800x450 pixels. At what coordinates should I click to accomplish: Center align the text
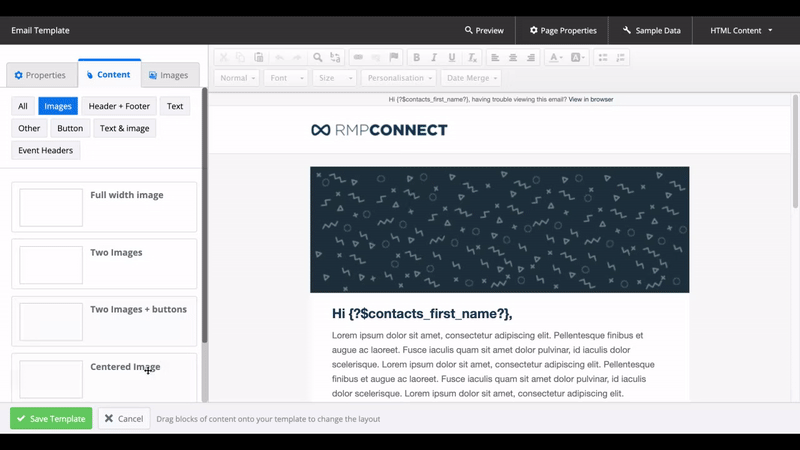click(x=513, y=58)
